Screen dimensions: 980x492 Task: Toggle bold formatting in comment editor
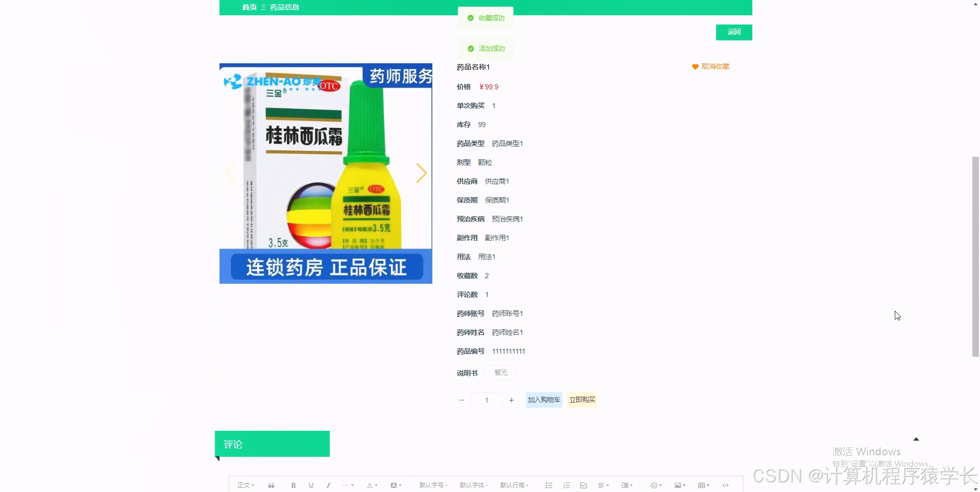(293, 485)
